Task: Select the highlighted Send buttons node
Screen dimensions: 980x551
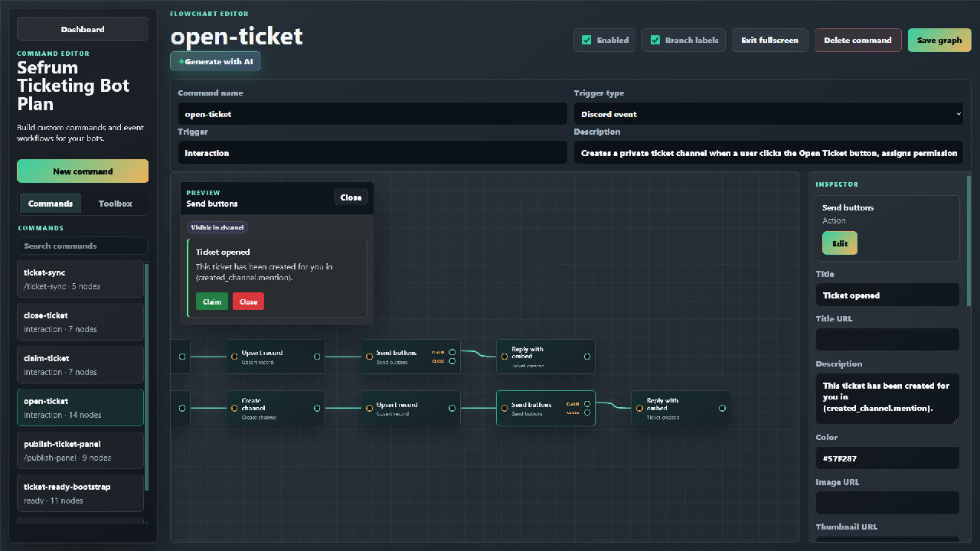Action: (x=546, y=408)
